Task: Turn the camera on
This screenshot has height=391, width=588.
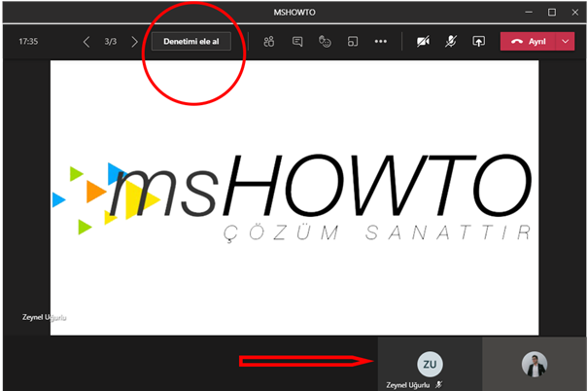Action: tap(423, 41)
